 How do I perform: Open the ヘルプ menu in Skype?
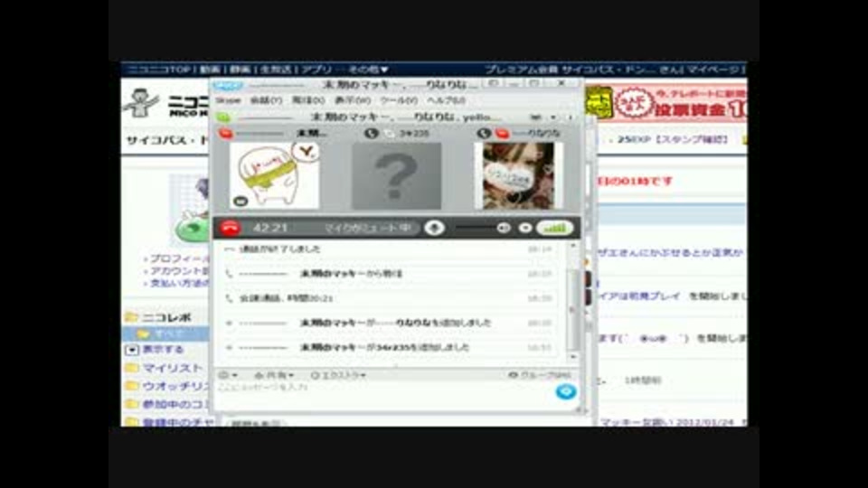click(446, 100)
